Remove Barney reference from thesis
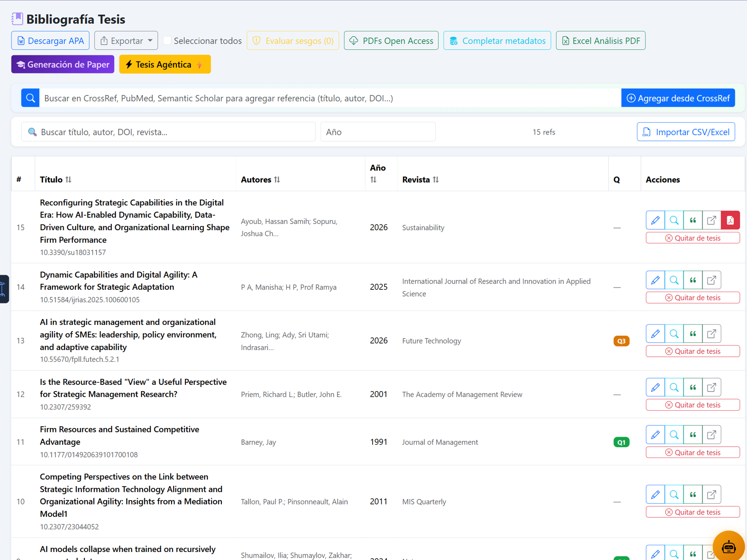This screenshot has width=747, height=560. (693, 452)
